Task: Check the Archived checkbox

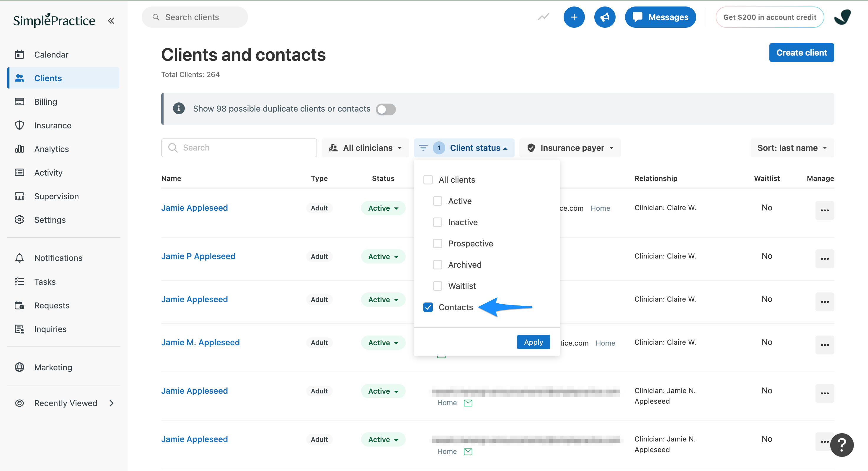Action: (437, 264)
